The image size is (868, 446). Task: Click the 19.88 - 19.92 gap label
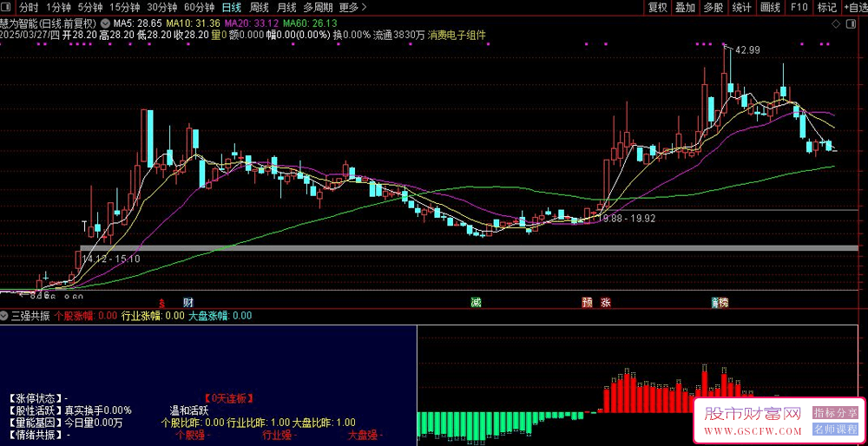tap(627, 219)
